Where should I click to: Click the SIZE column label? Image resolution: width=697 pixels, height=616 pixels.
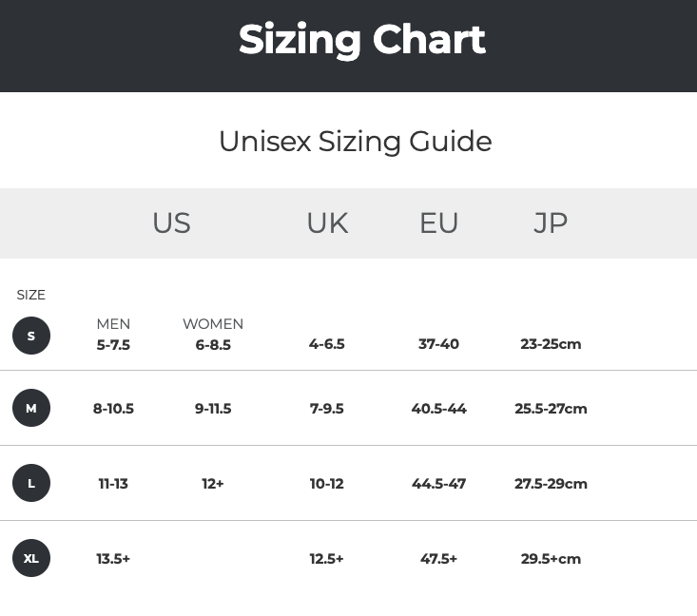click(31, 295)
